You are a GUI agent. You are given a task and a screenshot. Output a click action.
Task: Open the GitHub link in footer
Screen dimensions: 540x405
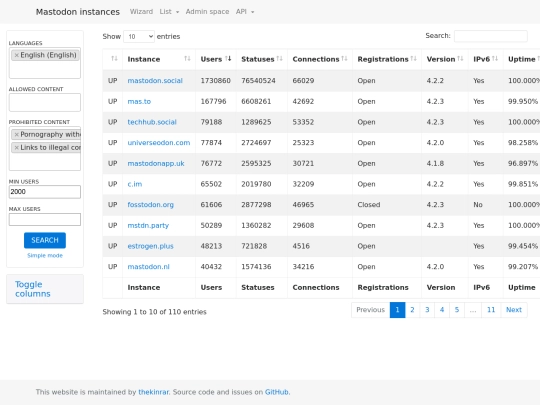[x=277, y=392]
